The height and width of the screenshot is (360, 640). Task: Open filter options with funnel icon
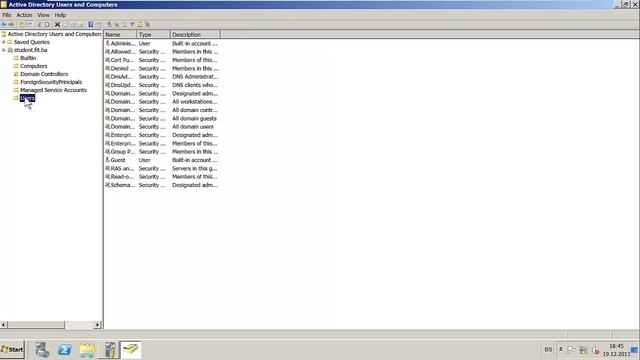tap(132, 24)
